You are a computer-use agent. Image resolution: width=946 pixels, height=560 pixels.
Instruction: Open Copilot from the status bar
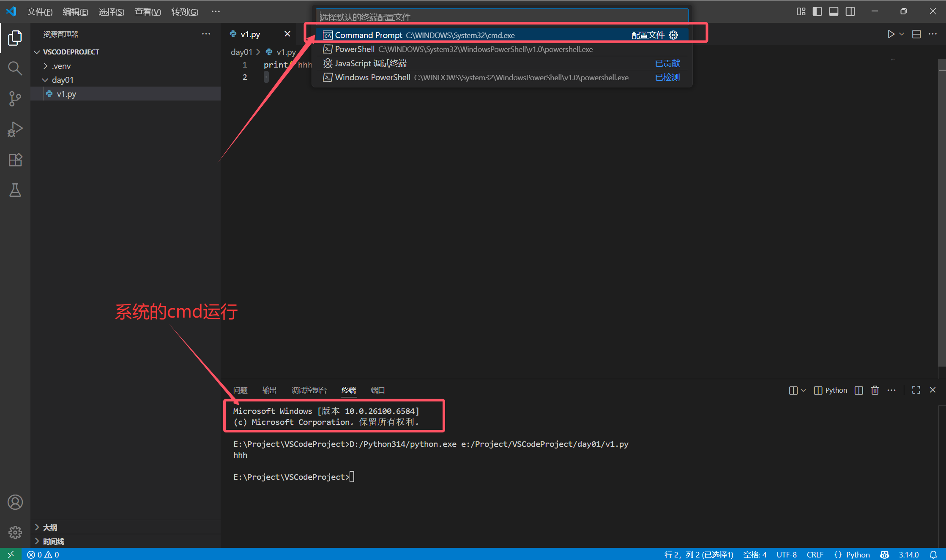point(884,554)
